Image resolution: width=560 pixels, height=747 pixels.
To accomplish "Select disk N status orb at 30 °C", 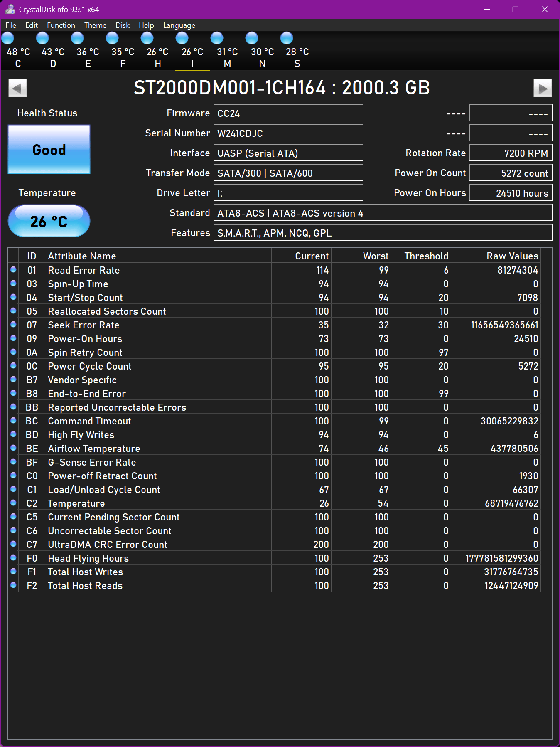I will click(x=252, y=38).
